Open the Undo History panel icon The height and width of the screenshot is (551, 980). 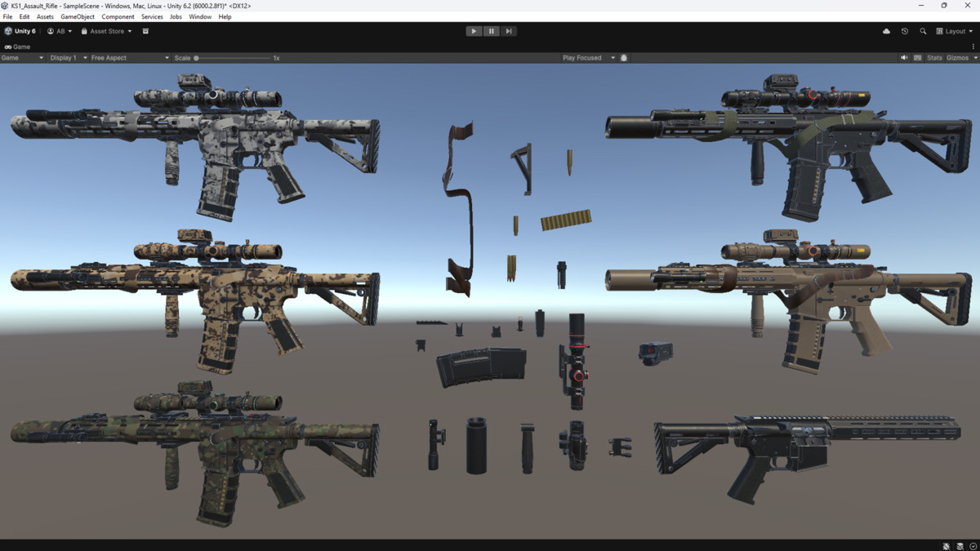904,31
